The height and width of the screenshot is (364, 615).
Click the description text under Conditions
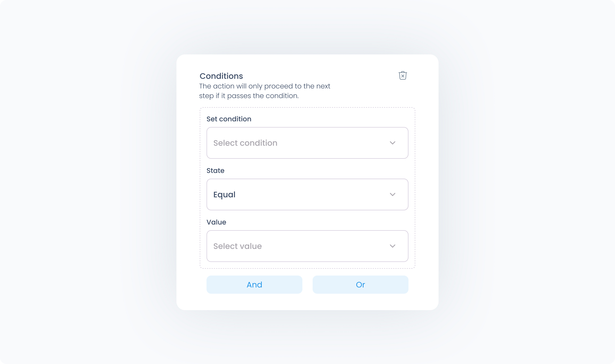[265, 91]
